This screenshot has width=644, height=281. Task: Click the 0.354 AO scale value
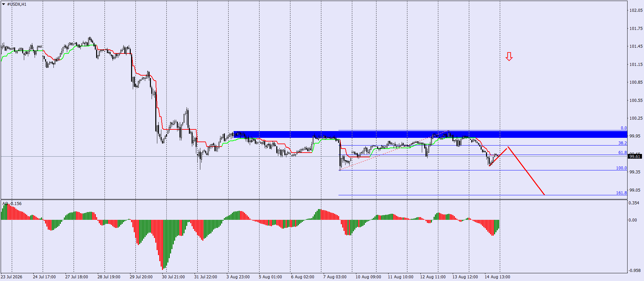point(634,203)
